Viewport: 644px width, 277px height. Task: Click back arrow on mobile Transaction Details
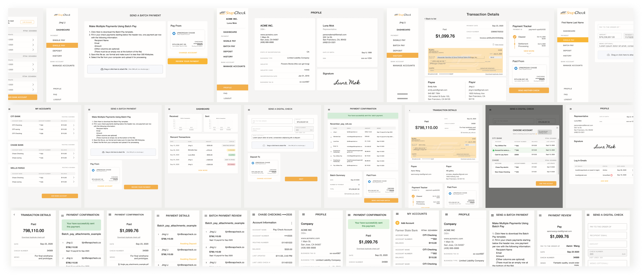[x=14, y=215]
